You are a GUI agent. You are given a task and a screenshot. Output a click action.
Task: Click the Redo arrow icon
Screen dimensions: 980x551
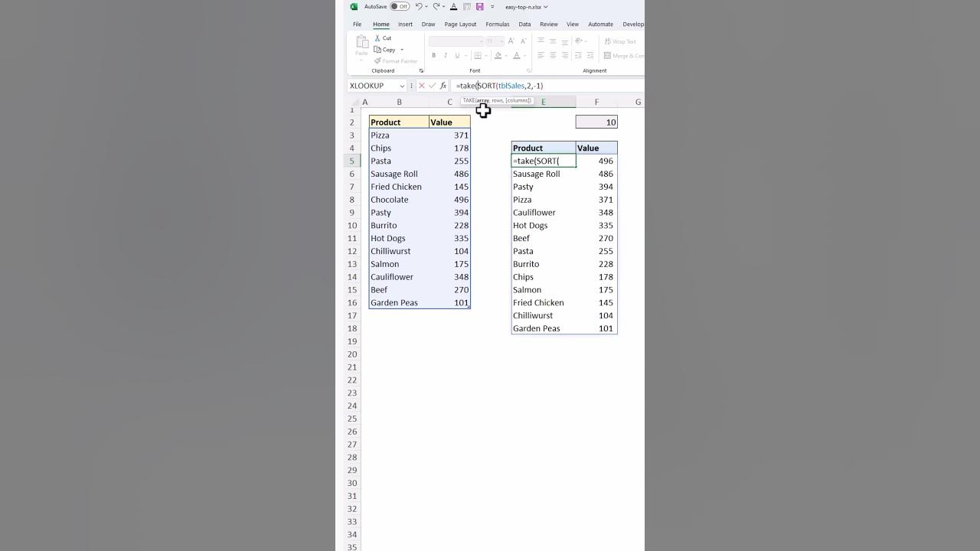coord(436,7)
